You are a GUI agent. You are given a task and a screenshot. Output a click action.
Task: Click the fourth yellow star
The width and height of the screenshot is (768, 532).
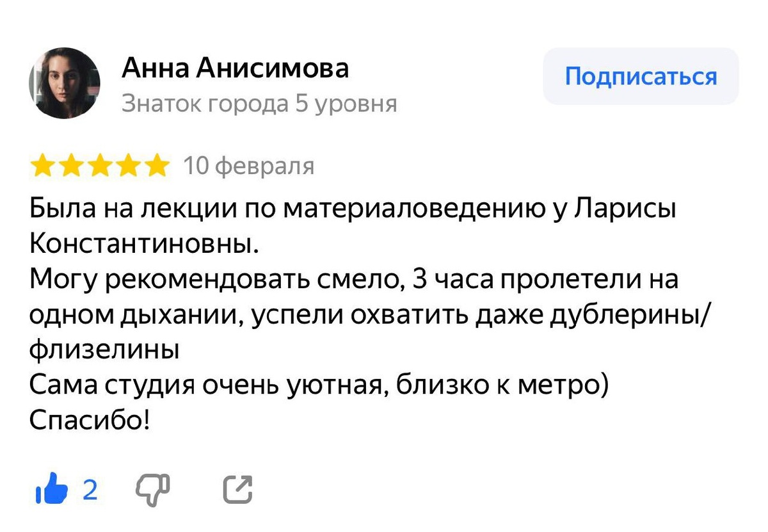click(x=127, y=165)
